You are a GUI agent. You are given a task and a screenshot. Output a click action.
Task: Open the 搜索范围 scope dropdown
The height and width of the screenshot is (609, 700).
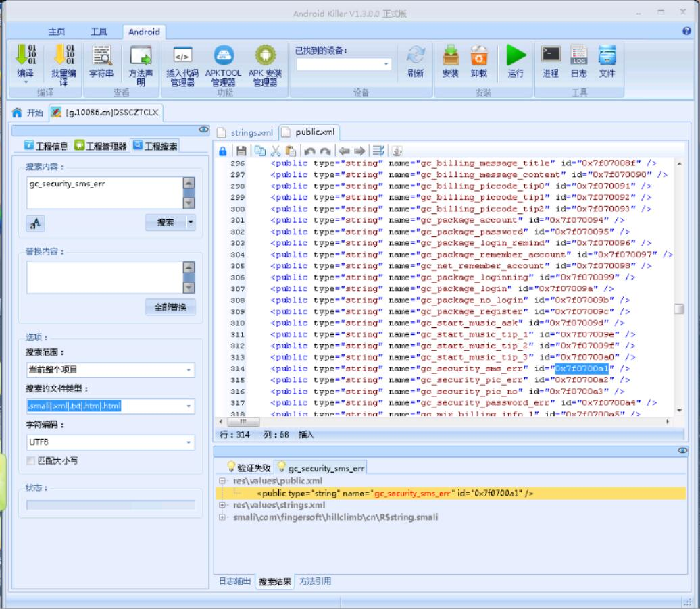(189, 370)
